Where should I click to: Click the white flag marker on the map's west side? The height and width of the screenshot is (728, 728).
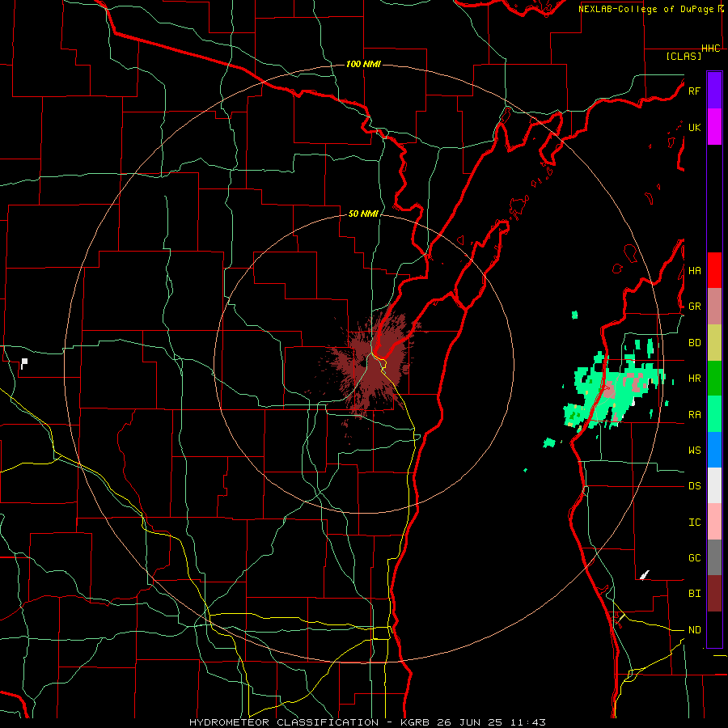point(24,363)
